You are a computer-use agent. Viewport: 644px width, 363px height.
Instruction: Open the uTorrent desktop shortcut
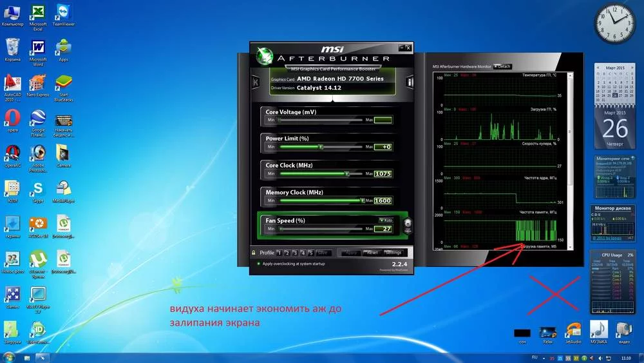click(38, 265)
